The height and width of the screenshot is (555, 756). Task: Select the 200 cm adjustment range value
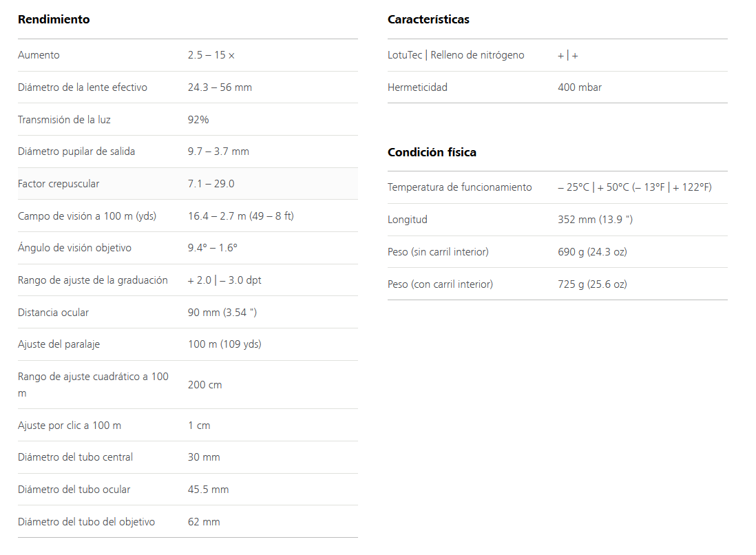pyautogui.click(x=205, y=385)
